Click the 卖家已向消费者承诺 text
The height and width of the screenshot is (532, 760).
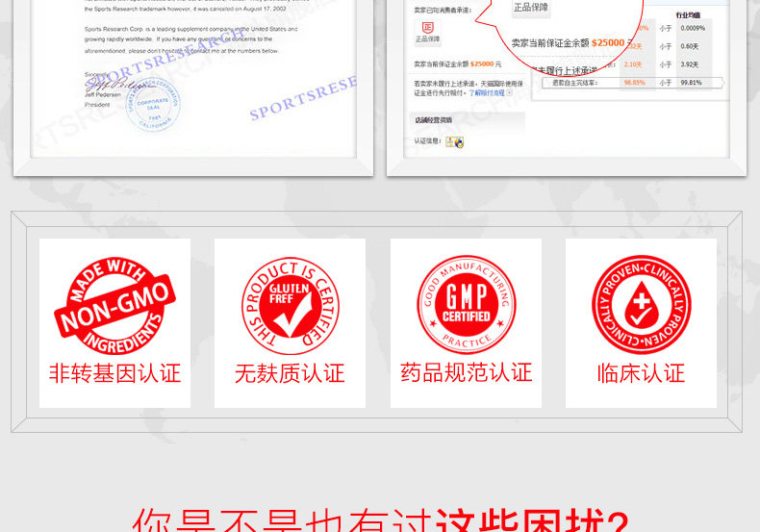(442, 11)
